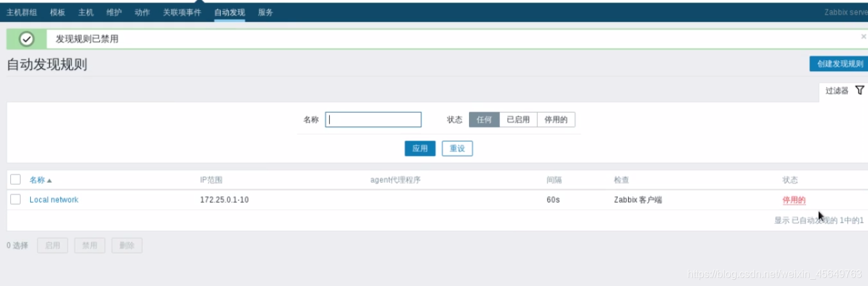Open the 模板 menu tab
The height and width of the screenshot is (286, 868).
tap(58, 12)
